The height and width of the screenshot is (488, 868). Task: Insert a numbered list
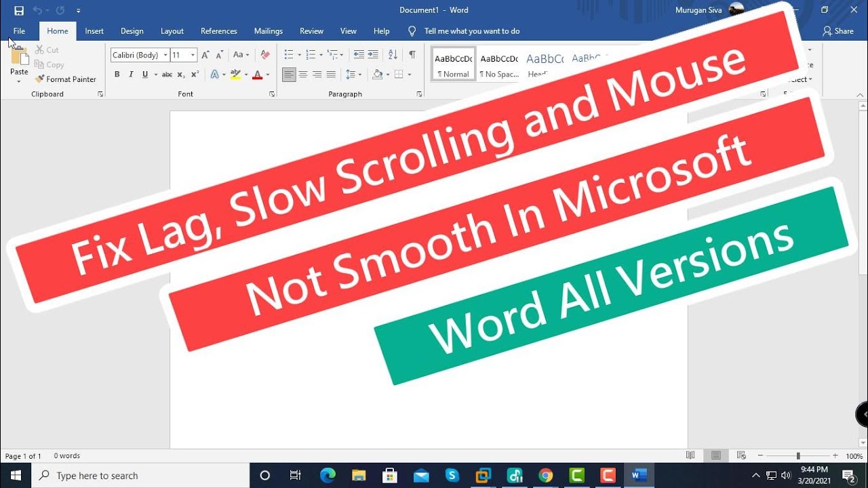[x=311, y=55]
